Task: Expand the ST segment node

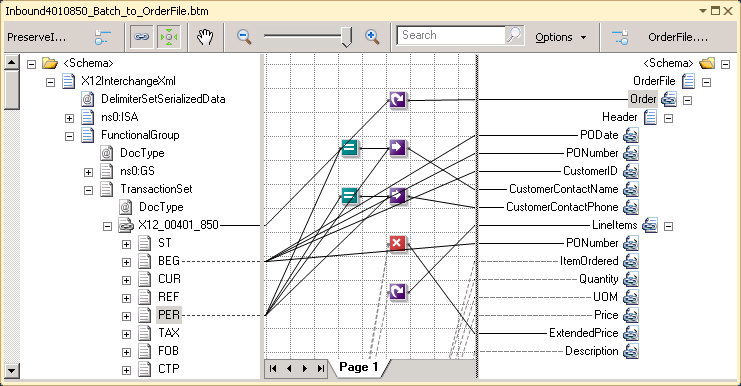Action: pos(126,244)
